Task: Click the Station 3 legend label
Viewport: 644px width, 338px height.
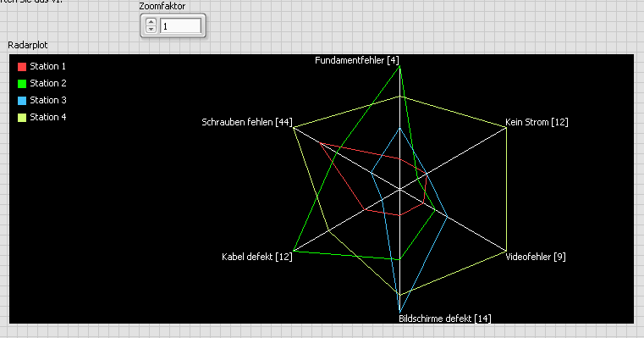Action: [x=47, y=100]
